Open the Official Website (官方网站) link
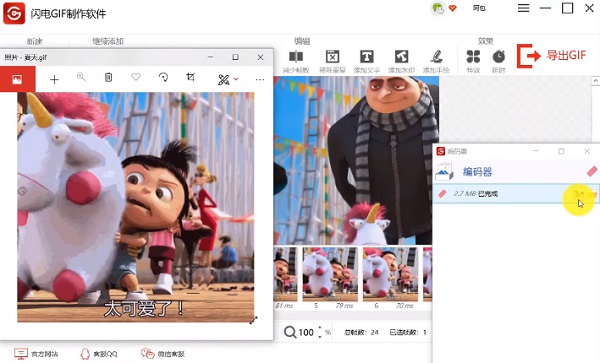 coord(36,354)
